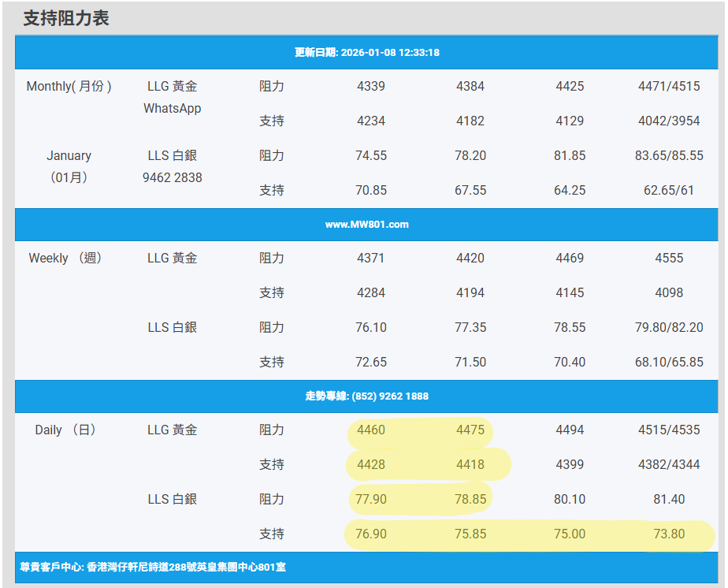Click the 尊貴客戶中心 address footer bar
This screenshot has width=728, height=588.
153,568
